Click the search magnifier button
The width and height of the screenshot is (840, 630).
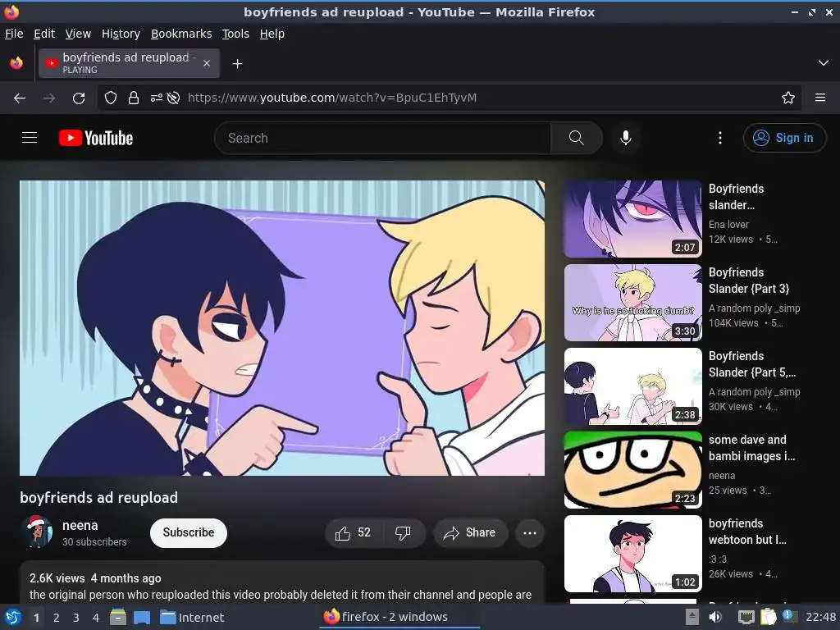[577, 138]
